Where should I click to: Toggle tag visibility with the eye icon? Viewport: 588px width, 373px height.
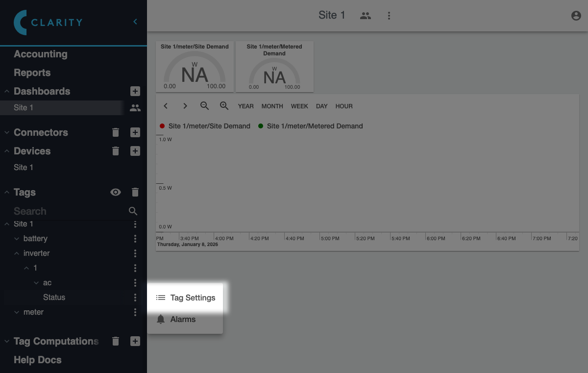116,192
